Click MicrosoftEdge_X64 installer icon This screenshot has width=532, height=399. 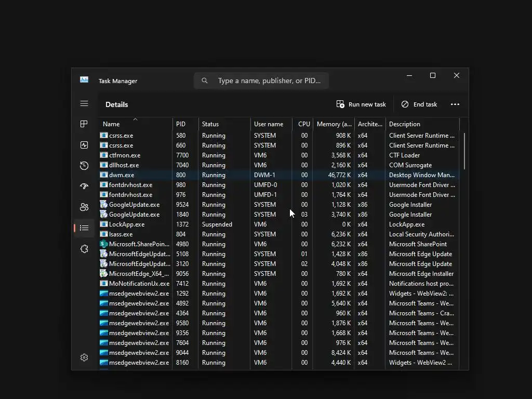(x=103, y=273)
